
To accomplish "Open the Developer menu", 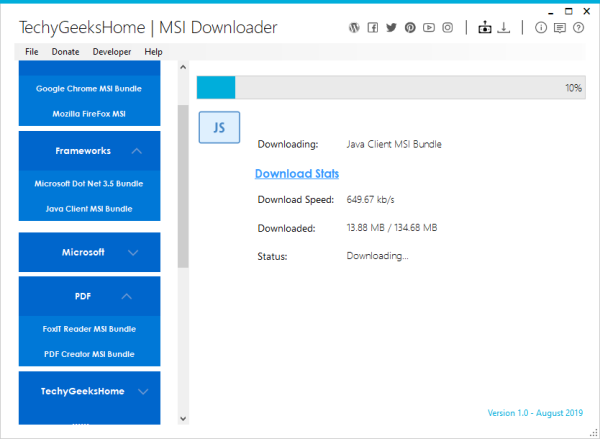I will [x=112, y=52].
